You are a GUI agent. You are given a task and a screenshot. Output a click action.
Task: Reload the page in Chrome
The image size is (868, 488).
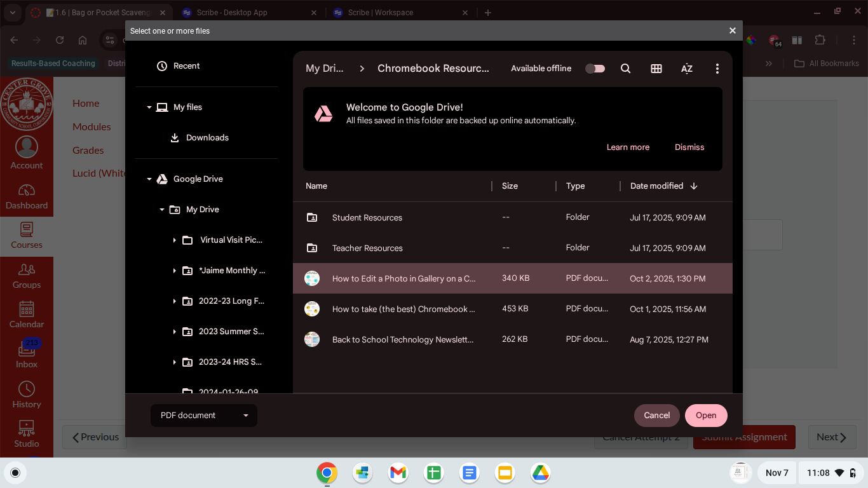(x=60, y=40)
